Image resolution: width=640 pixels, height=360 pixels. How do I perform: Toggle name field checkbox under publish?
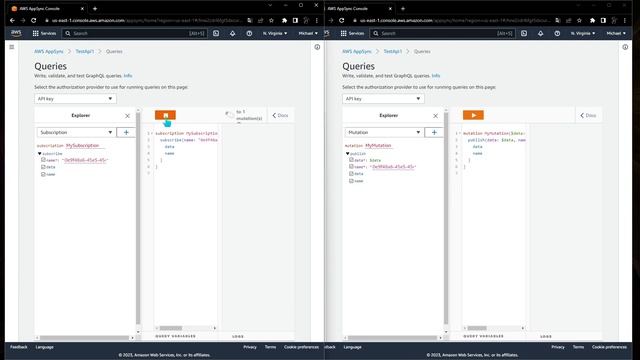coord(351,181)
